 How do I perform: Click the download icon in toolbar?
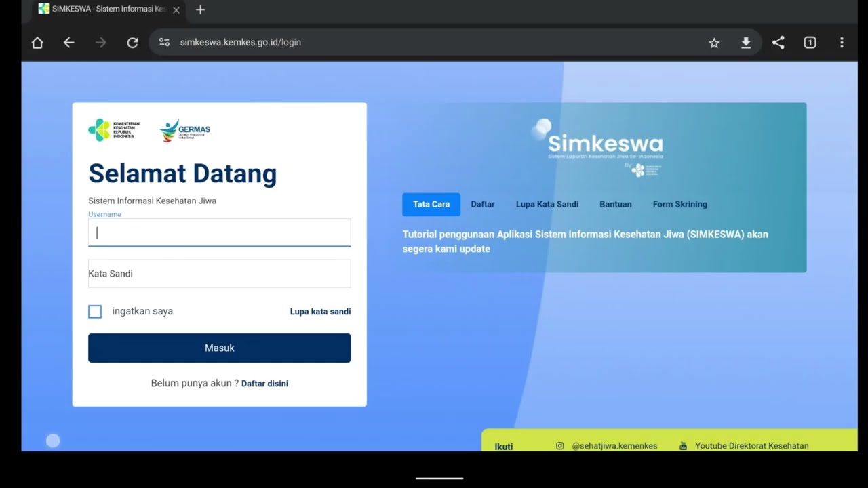pyautogui.click(x=746, y=43)
